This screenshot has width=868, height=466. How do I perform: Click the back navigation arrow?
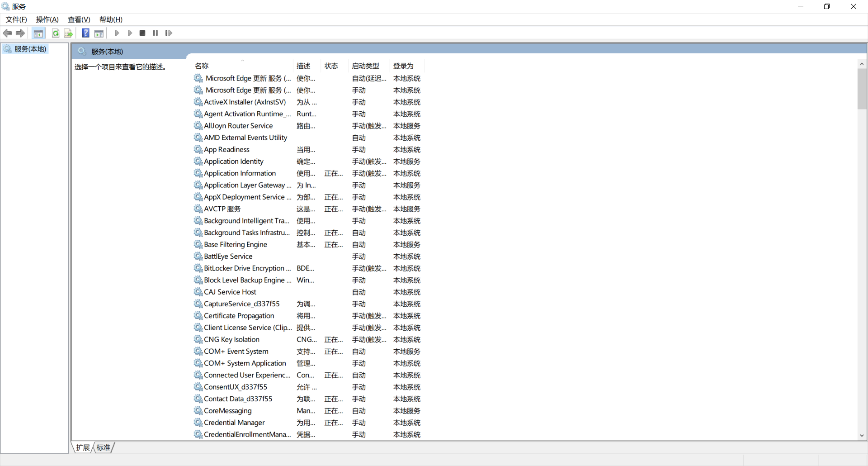click(x=7, y=33)
